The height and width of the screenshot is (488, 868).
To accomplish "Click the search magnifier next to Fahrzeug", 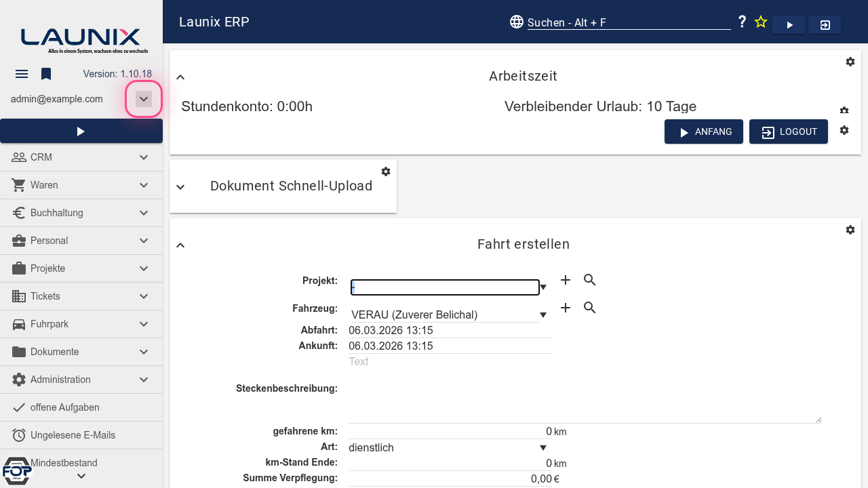I will coord(590,308).
